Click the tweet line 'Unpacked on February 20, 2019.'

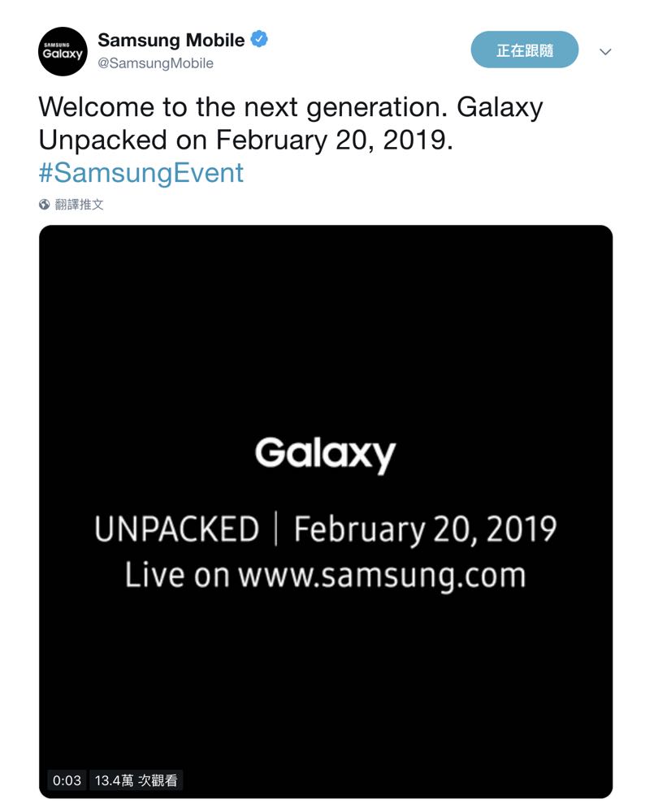tap(245, 140)
